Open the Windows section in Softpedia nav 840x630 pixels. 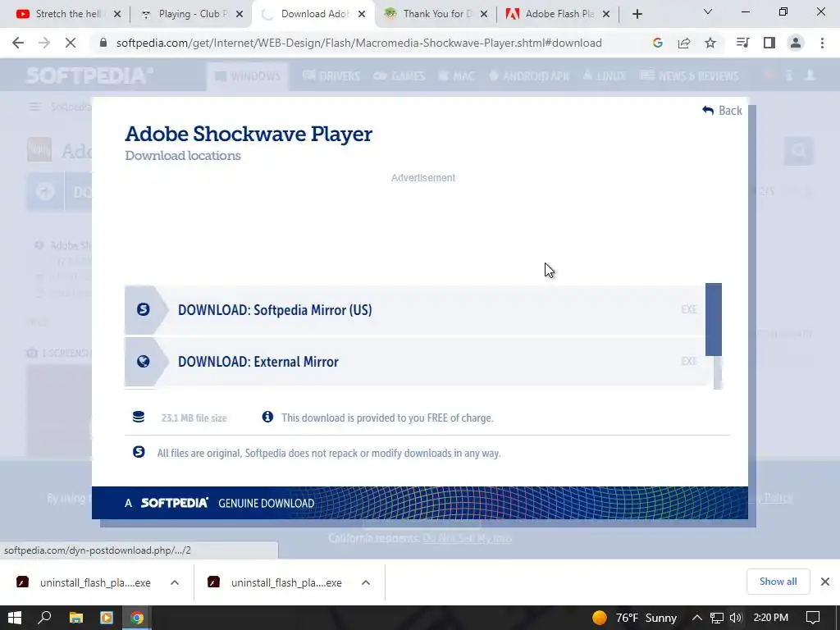tap(248, 76)
